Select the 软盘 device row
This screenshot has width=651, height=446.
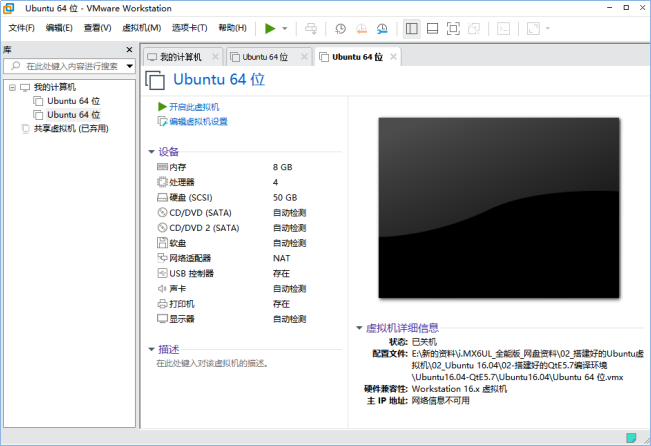[232, 243]
